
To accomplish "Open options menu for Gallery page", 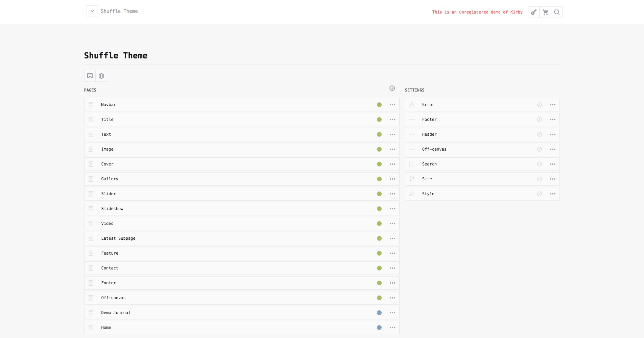I will coord(392,179).
